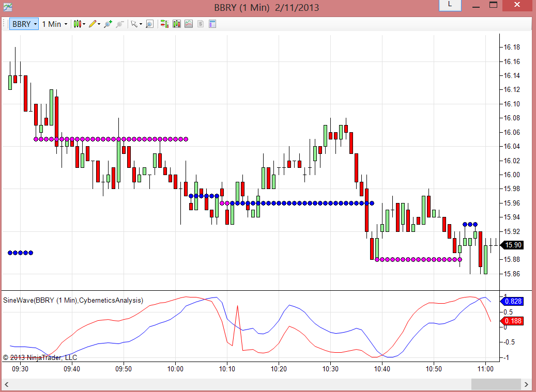Click the 09:50 time axis label
The height and width of the screenshot is (392, 536).
(x=124, y=369)
